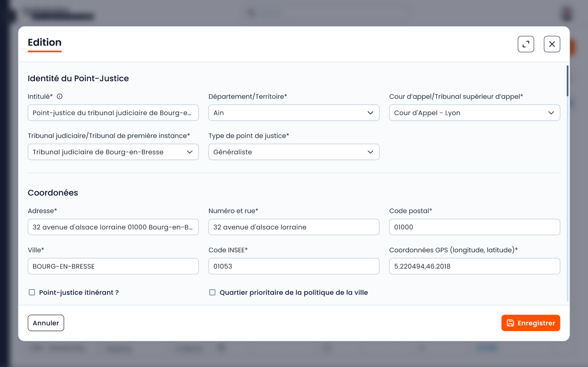The image size is (588, 367).
Task: Click the Numéro et rue field
Action: [294, 227]
